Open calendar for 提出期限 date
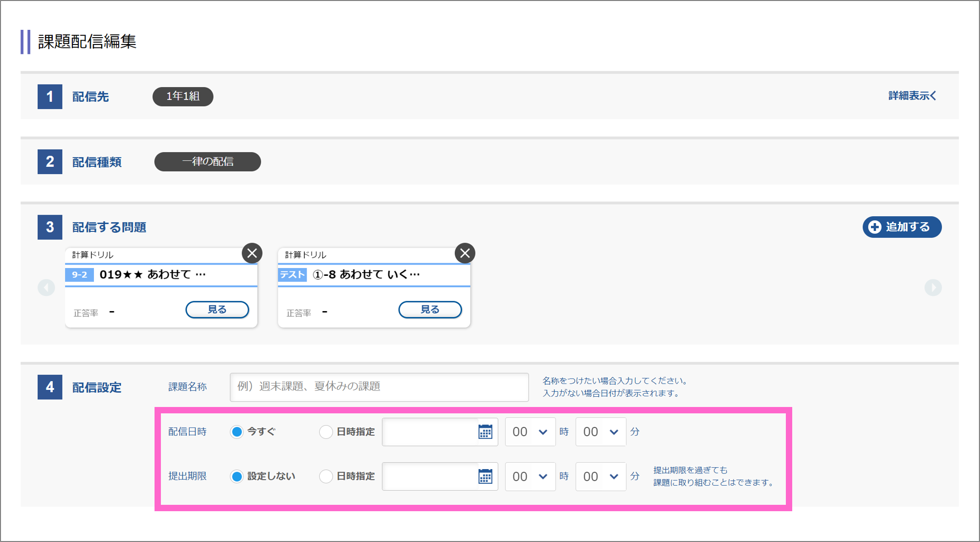This screenshot has width=980, height=542. [x=485, y=476]
